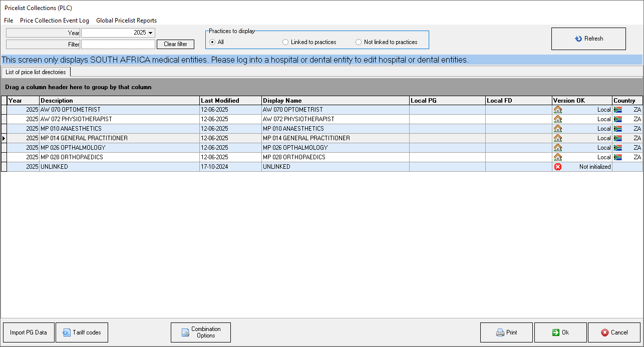Image resolution: width=644 pixels, height=347 pixels.
Task: Open Price Collection Event Log menu
Action: coord(55,21)
